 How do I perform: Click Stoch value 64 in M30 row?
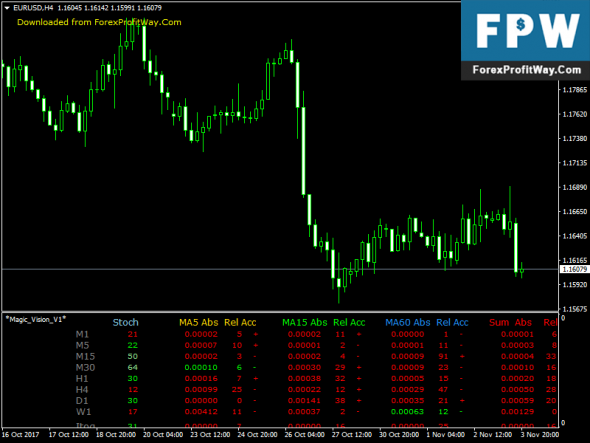[133, 367]
